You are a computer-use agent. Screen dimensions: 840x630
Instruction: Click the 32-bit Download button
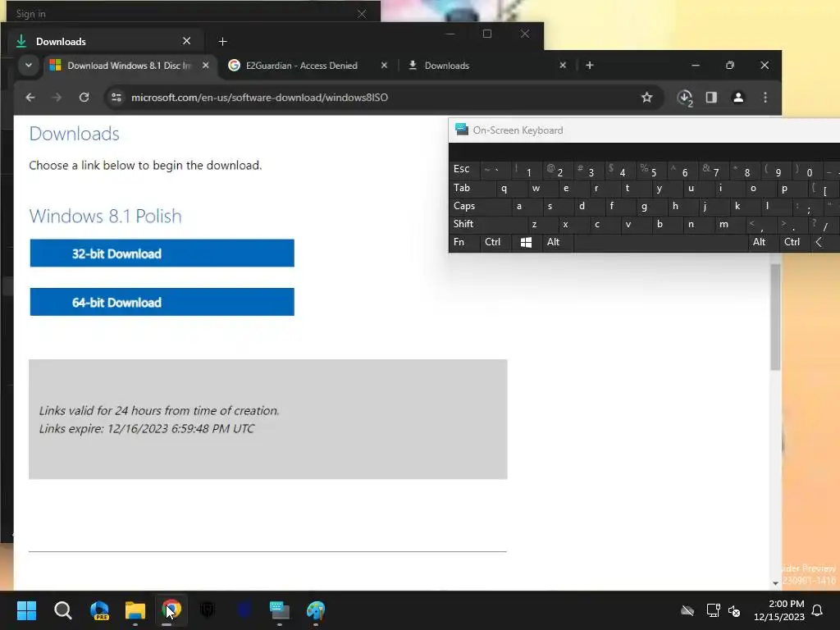[162, 253]
